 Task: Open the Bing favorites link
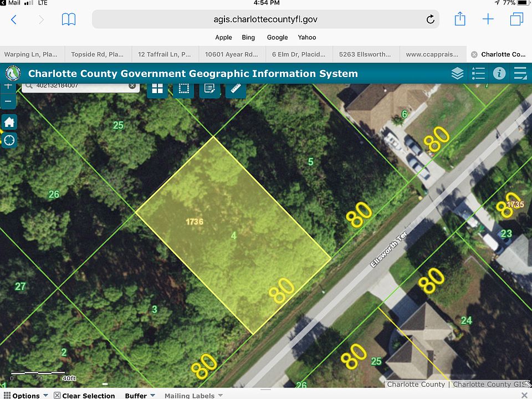coord(248,37)
